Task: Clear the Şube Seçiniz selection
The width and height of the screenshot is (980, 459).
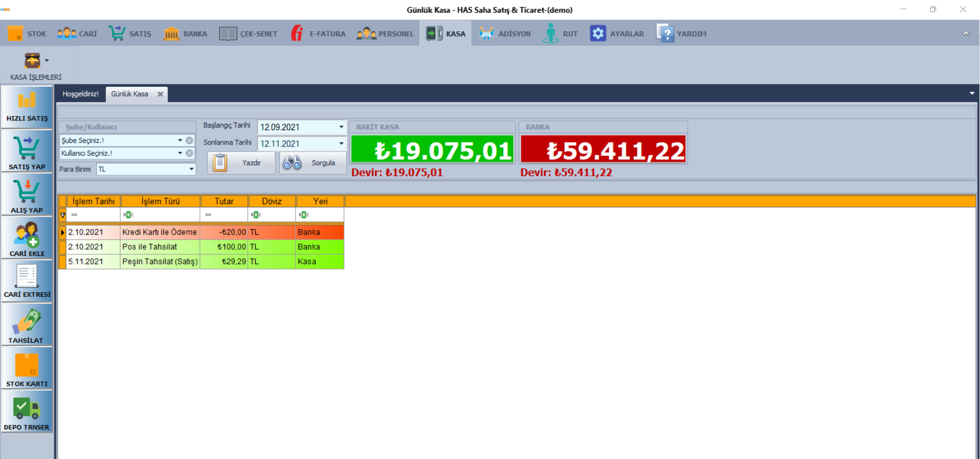Action: (189, 140)
